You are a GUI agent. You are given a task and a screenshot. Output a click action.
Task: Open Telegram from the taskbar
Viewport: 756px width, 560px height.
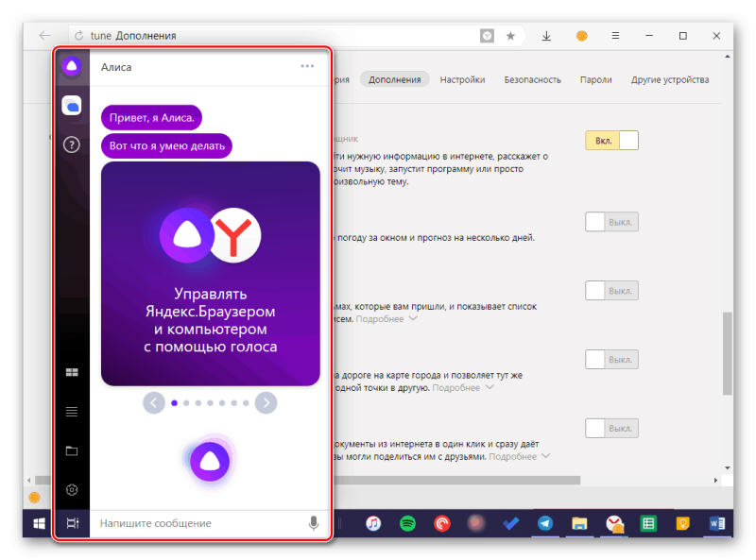coord(545,523)
